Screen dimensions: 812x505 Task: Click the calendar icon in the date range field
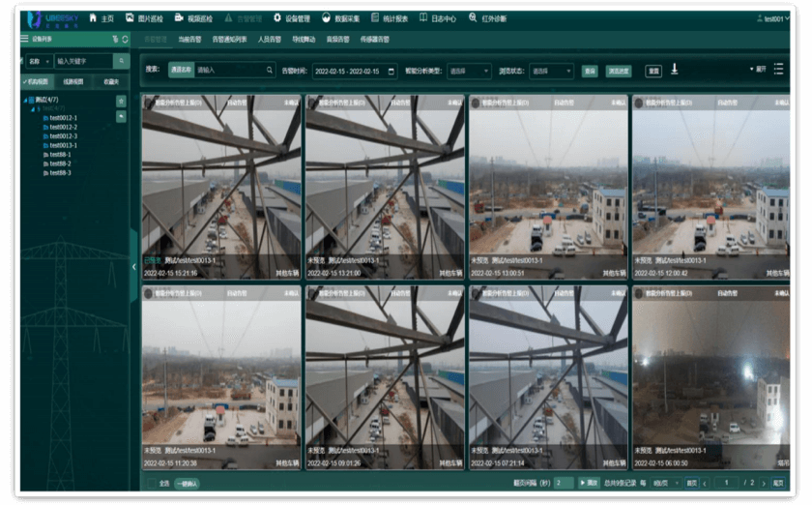tap(391, 71)
